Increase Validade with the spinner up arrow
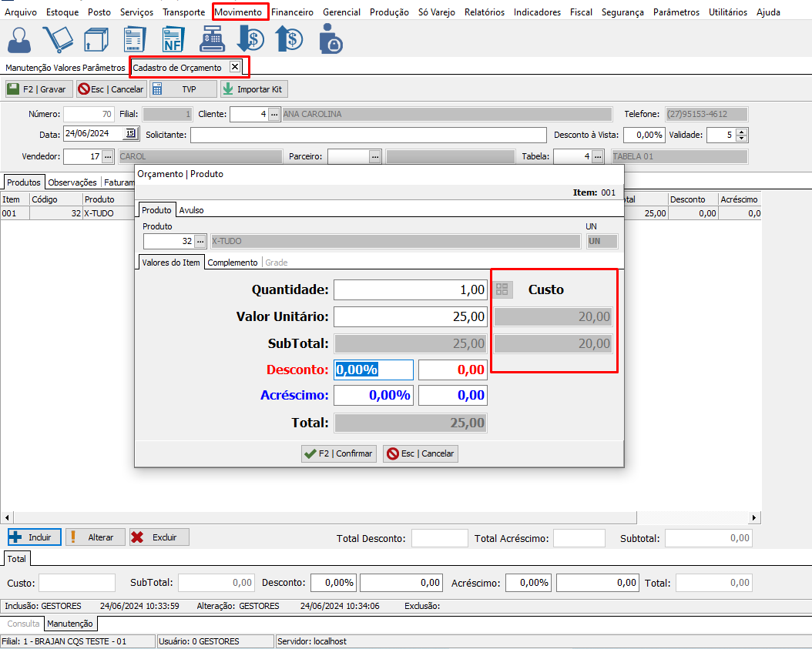 pos(741,131)
